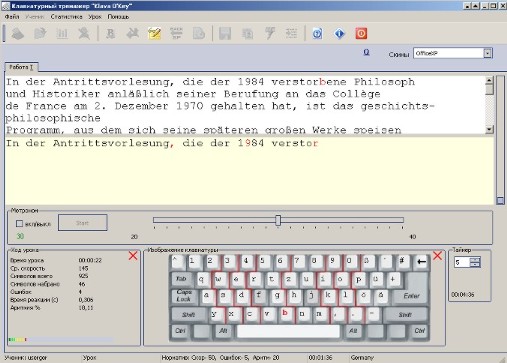Open the skins dropdown showing OfficeXP
The height and width of the screenshot is (363, 507).
(x=453, y=53)
